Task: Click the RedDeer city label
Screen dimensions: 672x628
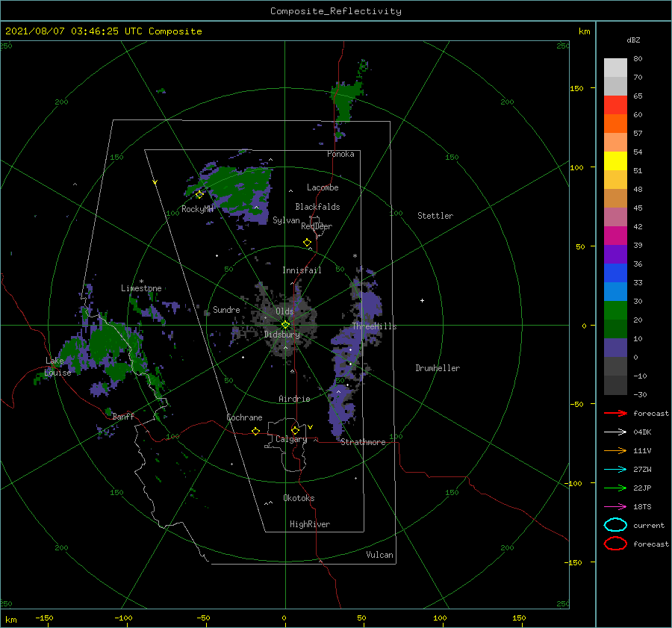Action: (x=317, y=226)
